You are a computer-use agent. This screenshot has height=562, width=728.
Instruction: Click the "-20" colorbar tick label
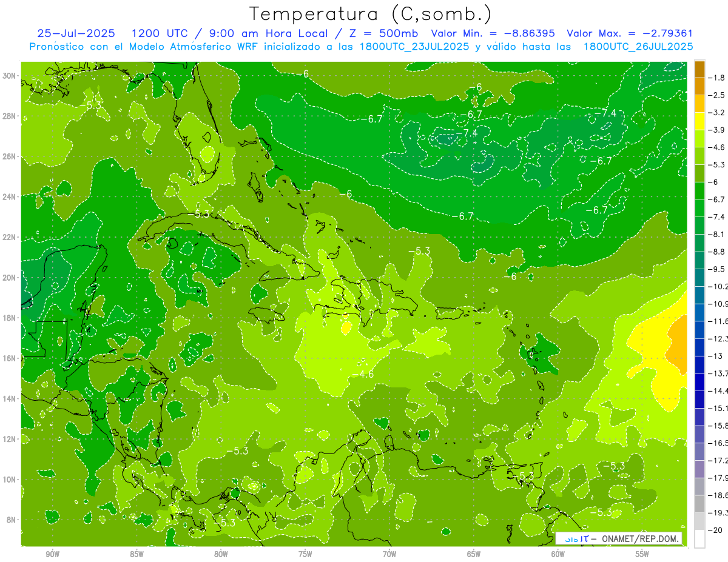tap(715, 530)
